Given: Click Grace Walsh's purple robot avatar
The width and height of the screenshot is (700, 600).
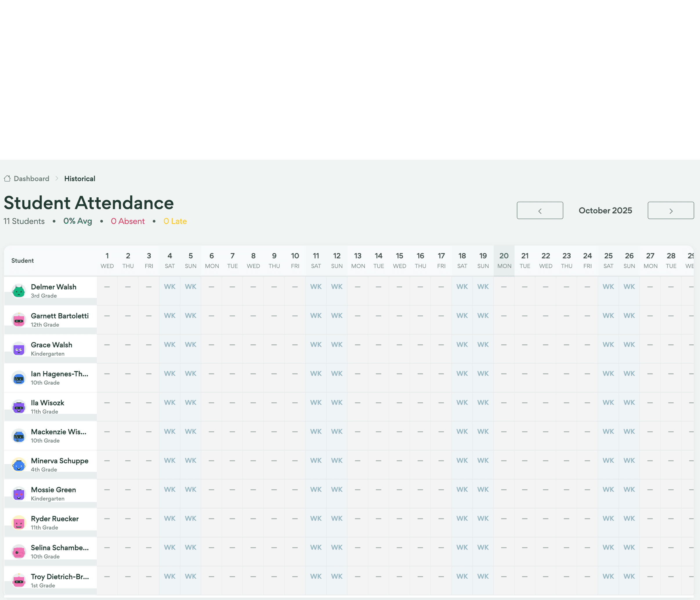Looking at the screenshot, I should (x=19, y=349).
